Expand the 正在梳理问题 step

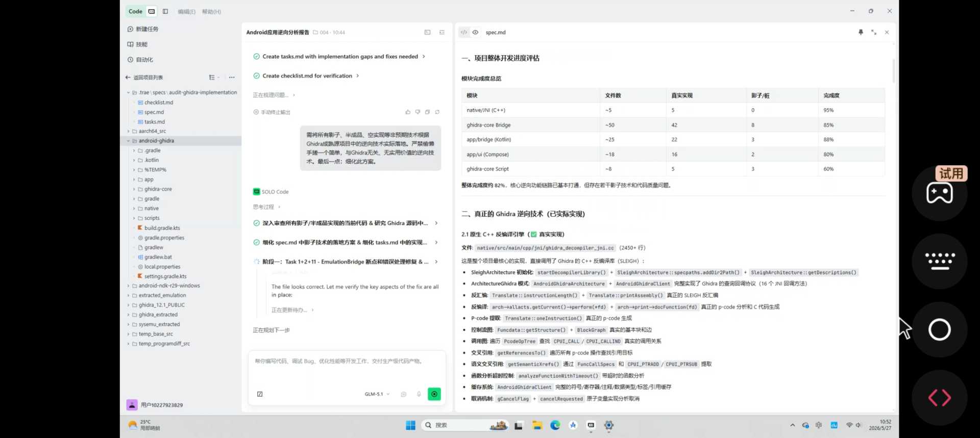pyautogui.click(x=293, y=95)
